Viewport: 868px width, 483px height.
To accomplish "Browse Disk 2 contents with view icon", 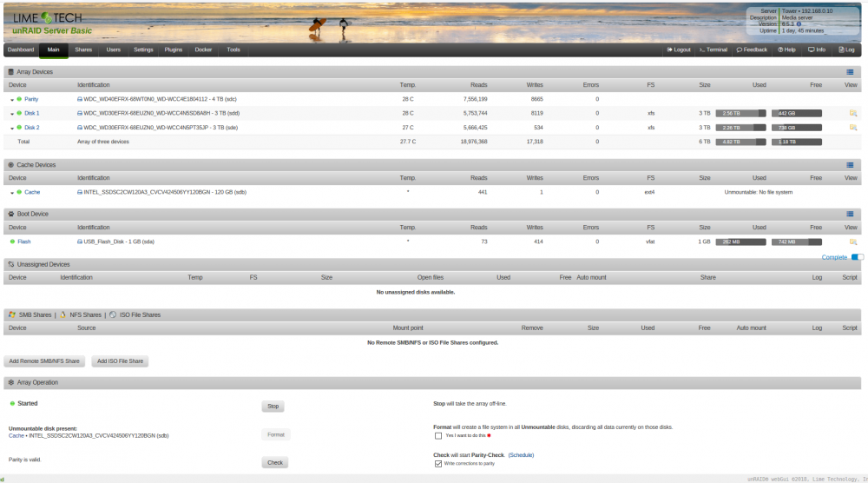I will (x=853, y=128).
